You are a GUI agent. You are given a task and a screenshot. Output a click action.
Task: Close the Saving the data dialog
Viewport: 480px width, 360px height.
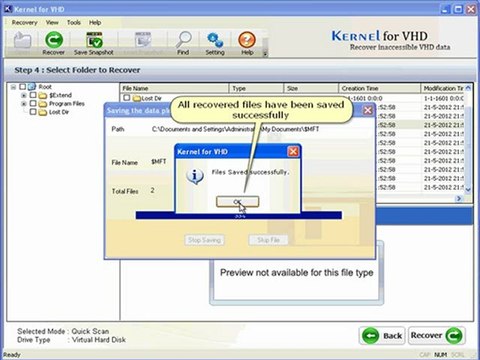(368, 110)
